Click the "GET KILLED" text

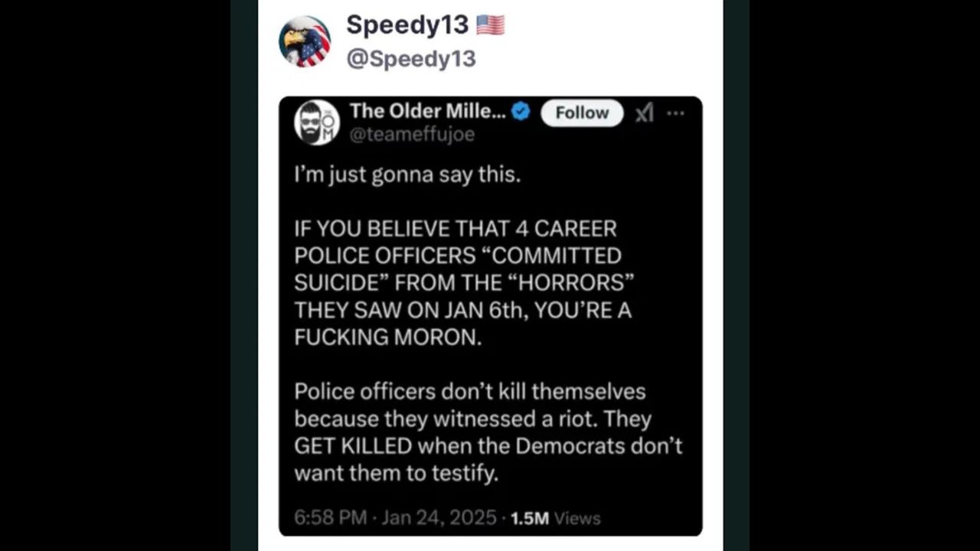point(353,446)
